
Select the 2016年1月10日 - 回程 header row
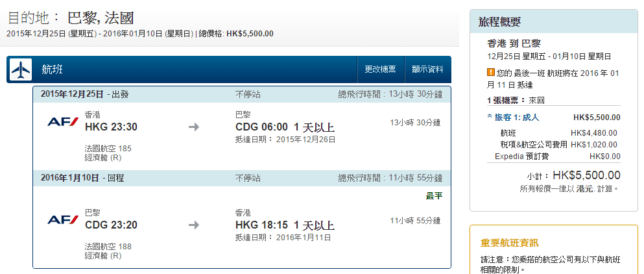tap(241, 178)
